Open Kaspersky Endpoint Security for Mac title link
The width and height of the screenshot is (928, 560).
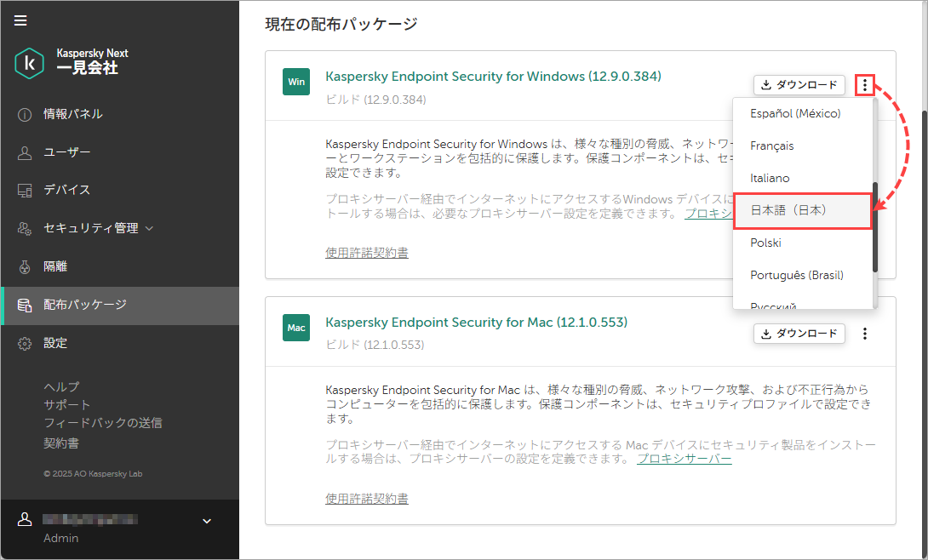click(x=477, y=323)
